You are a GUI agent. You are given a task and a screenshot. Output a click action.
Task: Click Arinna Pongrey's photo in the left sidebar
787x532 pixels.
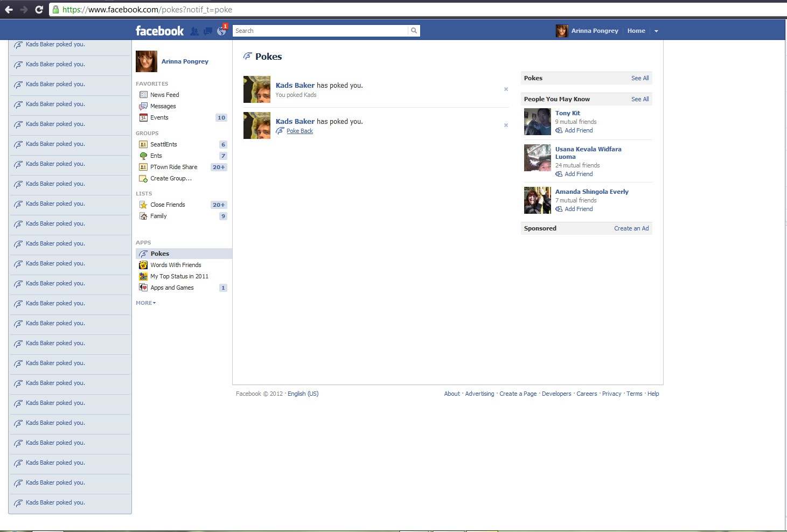click(x=147, y=61)
